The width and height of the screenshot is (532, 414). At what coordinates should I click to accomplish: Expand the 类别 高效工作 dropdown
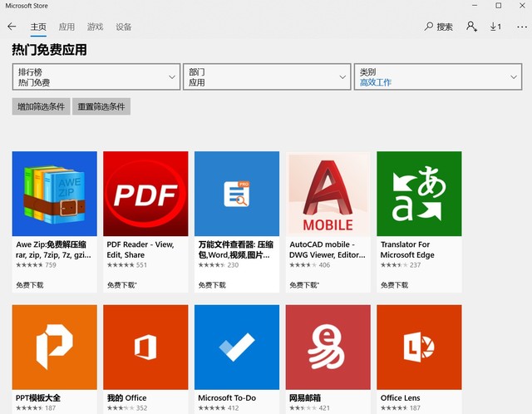pyautogui.click(x=438, y=76)
